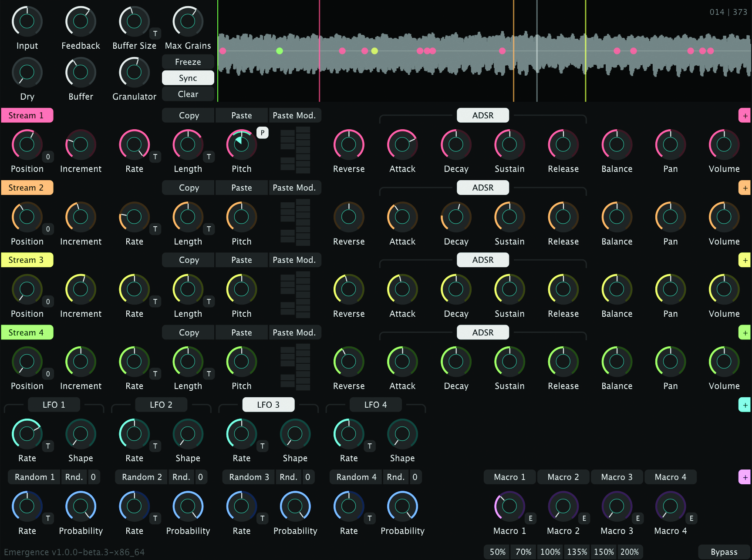Click Paste on Stream 2 row
The height and width of the screenshot is (560, 752).
coord(242,188)
